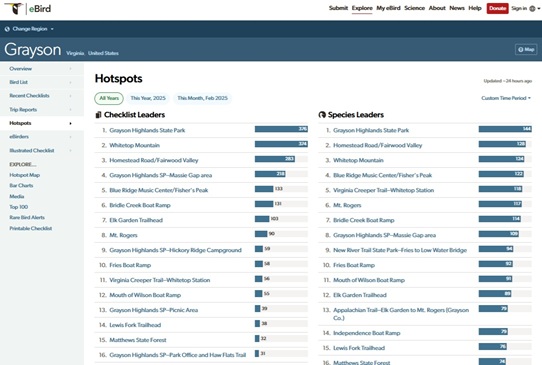This screenshot has width=542, height=365.
Task: Switch to This Month, Feb 2025 filter
Action: (x=203, y=98)
